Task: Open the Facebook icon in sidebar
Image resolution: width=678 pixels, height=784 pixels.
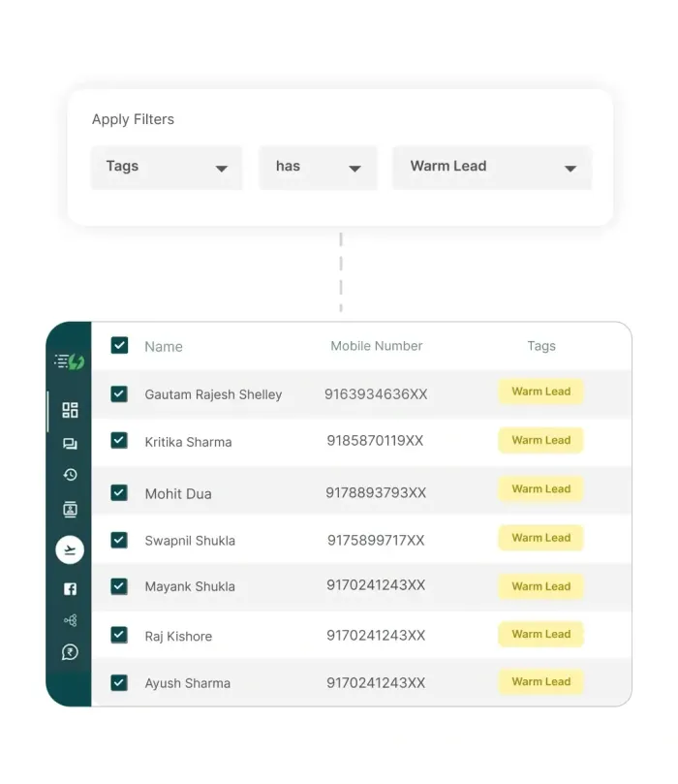Action: 70,588
